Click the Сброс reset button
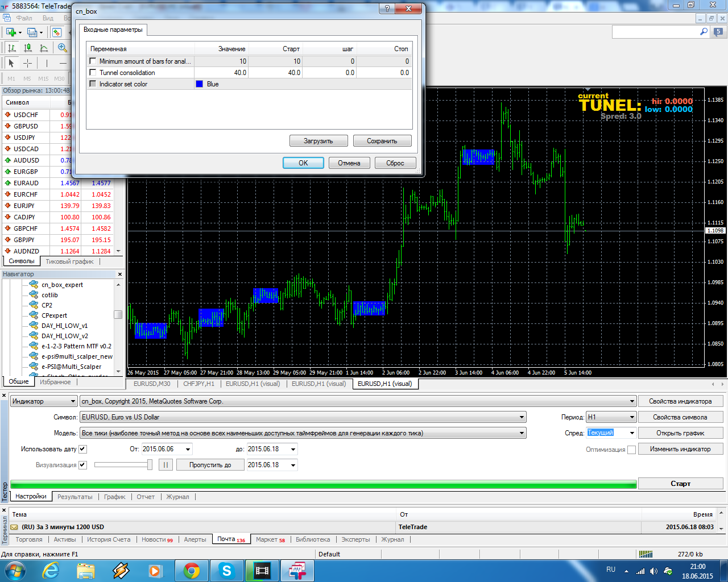The image size is (728, 582). pos(395,163)
